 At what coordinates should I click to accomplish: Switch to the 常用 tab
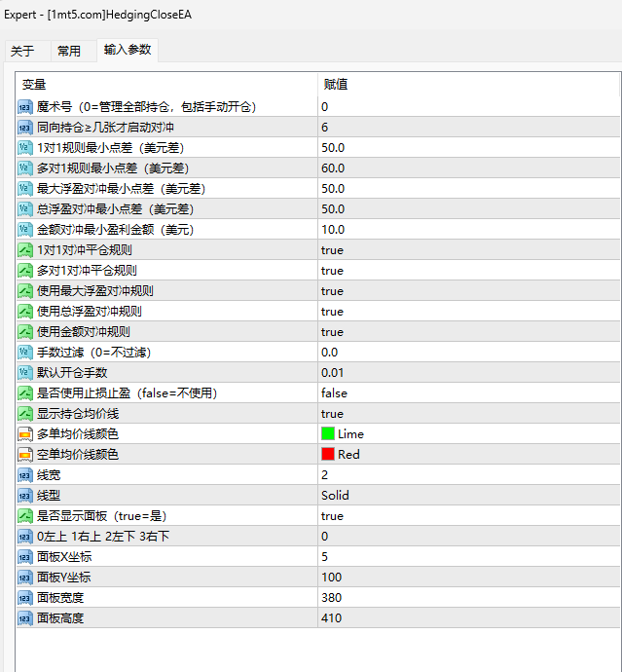[69, 52]
